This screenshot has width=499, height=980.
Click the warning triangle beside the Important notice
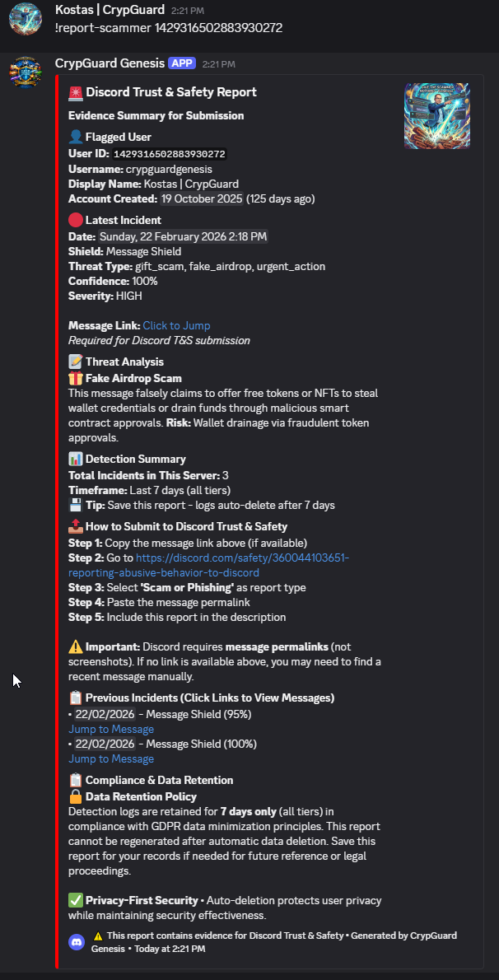coord(74,645)
